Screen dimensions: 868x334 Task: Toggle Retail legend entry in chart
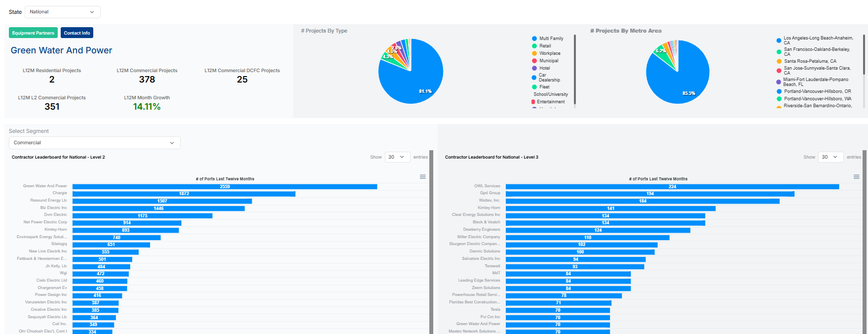coord(545,46)
